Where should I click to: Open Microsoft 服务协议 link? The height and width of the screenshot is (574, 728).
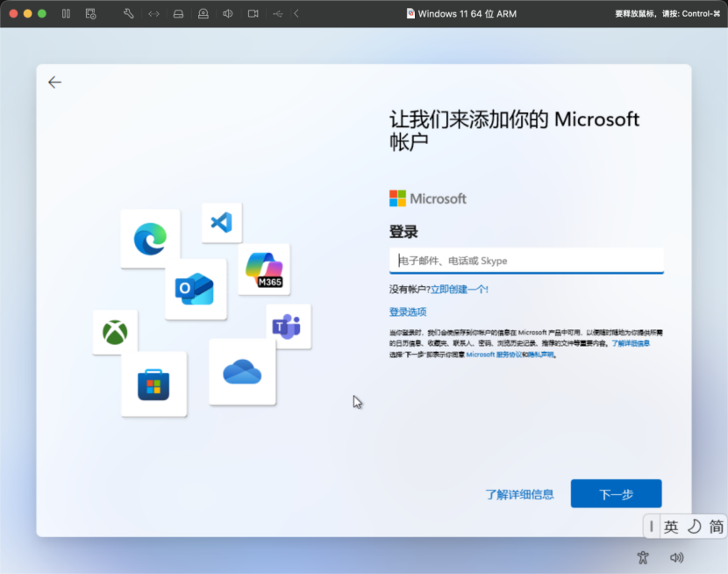(x=494, y=355)
